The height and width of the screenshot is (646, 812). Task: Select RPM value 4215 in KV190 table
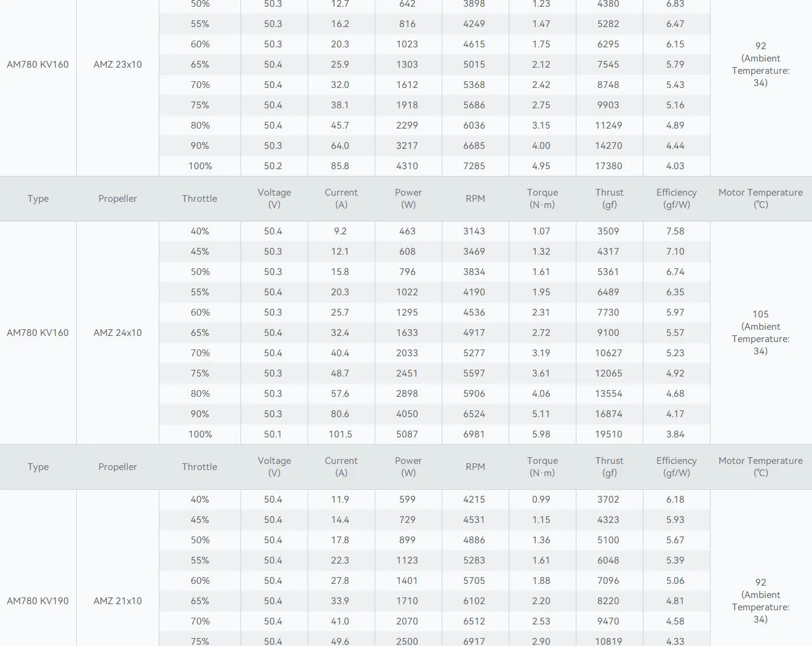[x=474, y=499]
